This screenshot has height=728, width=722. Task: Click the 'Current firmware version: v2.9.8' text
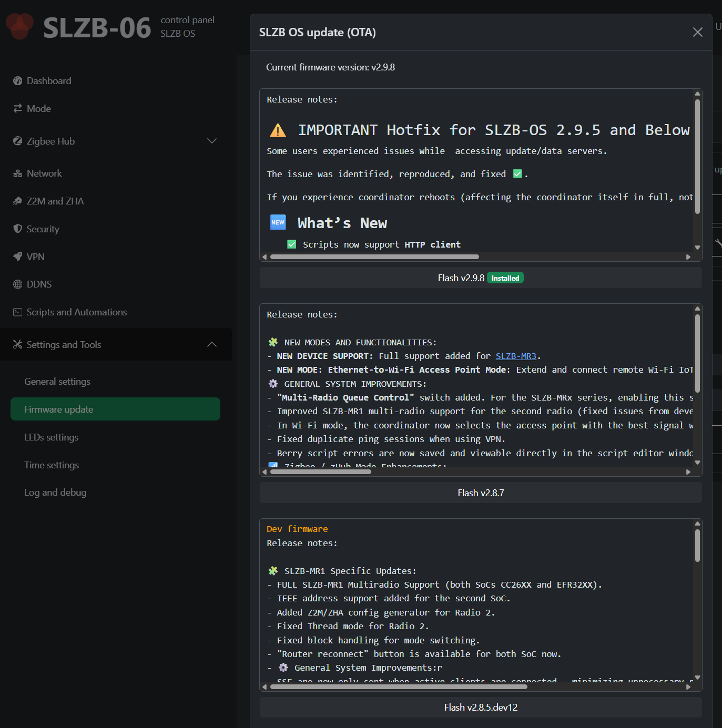[330, 67]
